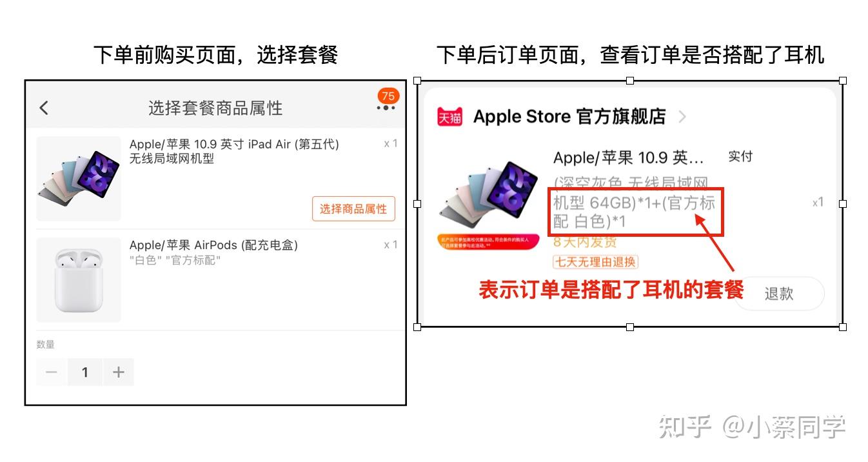The width and height of the screenshot is (868, 462).
Task: Click the Tmall logo icon
Action: [x=449, y=117]
